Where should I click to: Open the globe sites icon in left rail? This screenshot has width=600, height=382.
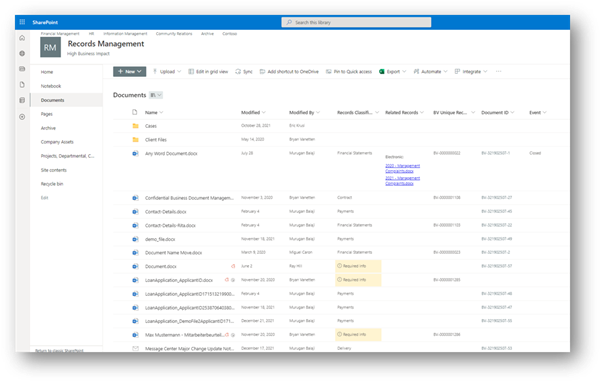[x=22, y=54]
